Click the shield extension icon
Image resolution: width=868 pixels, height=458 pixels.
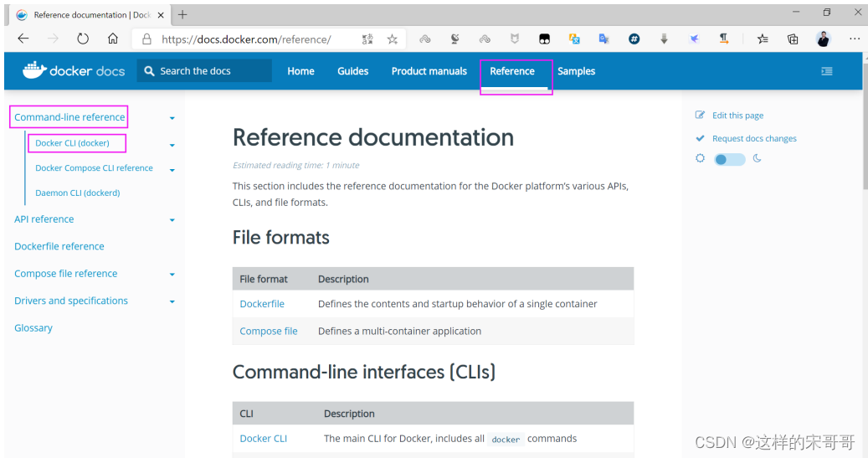[515, 39]
